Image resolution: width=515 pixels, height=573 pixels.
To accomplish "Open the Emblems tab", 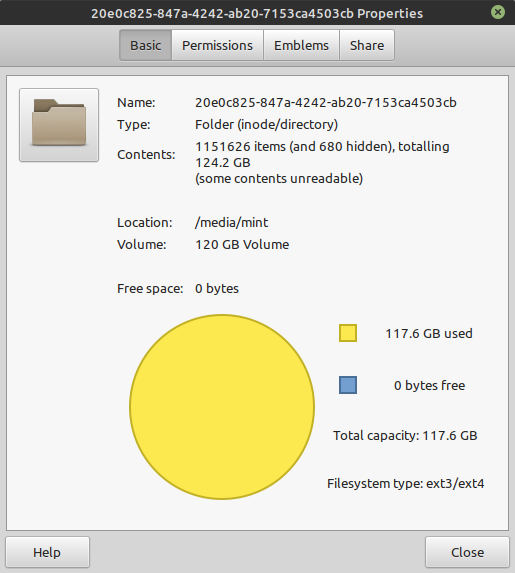I will pos(302,45).
